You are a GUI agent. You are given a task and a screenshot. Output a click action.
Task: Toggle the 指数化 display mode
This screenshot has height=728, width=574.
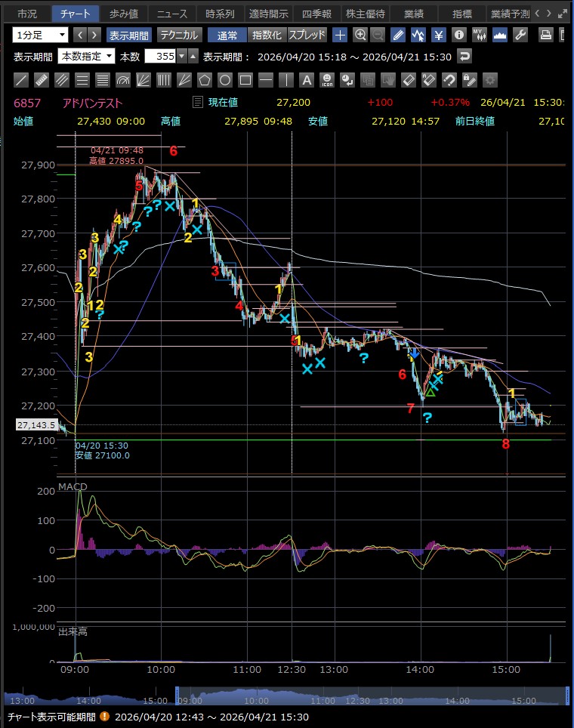[x=267, y=35]
